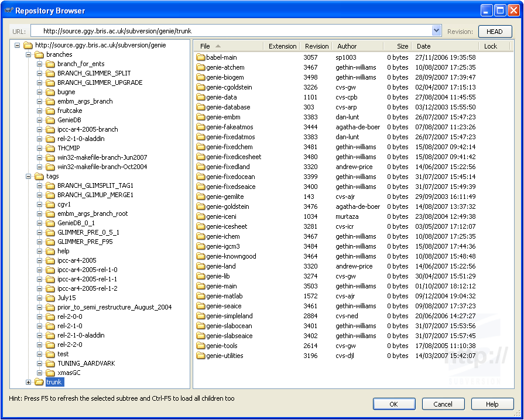Collapse the tags tree node
The height and width of the screenshot is (420, 524).
tap(29, 176)
